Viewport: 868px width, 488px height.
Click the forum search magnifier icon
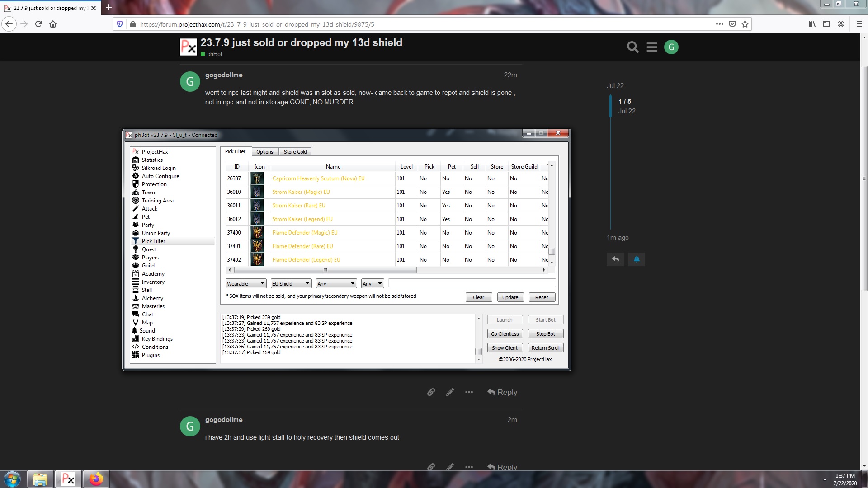click(632, 47)
